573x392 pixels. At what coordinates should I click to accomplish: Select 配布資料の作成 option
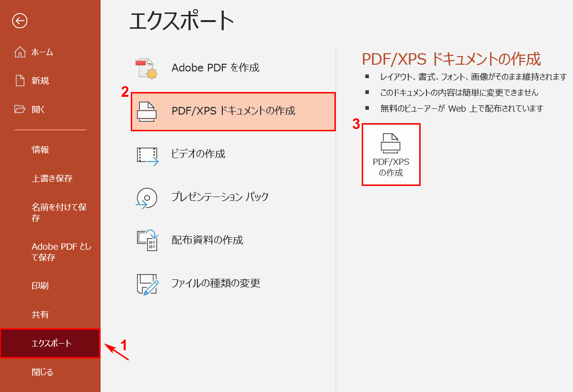coord(233,240)
